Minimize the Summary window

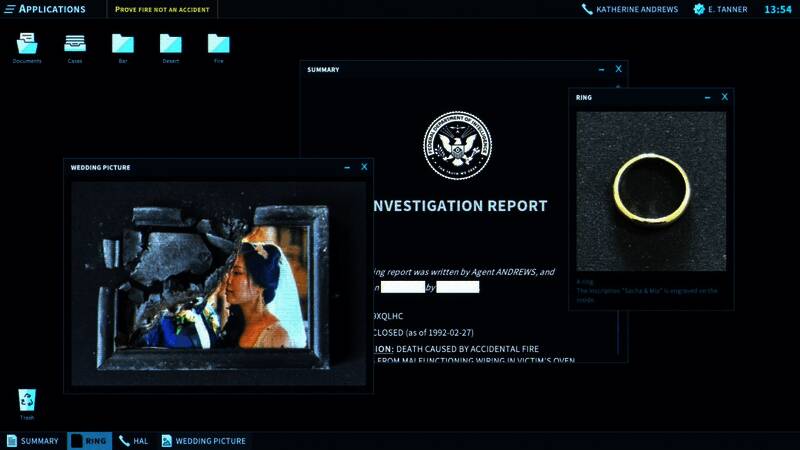click(601, 69)
